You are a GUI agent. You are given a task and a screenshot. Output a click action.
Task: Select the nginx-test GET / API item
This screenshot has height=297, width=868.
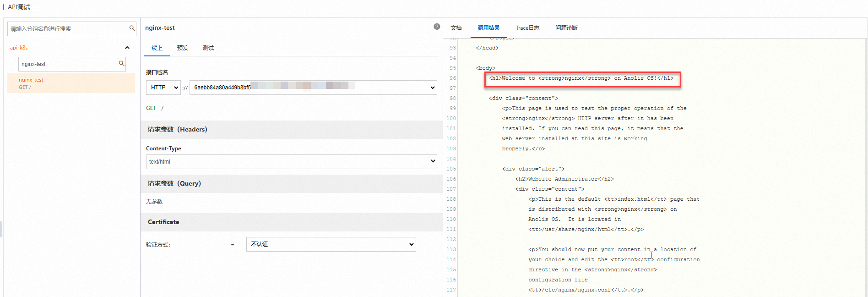pyautogui.click(x=71, y=83)
